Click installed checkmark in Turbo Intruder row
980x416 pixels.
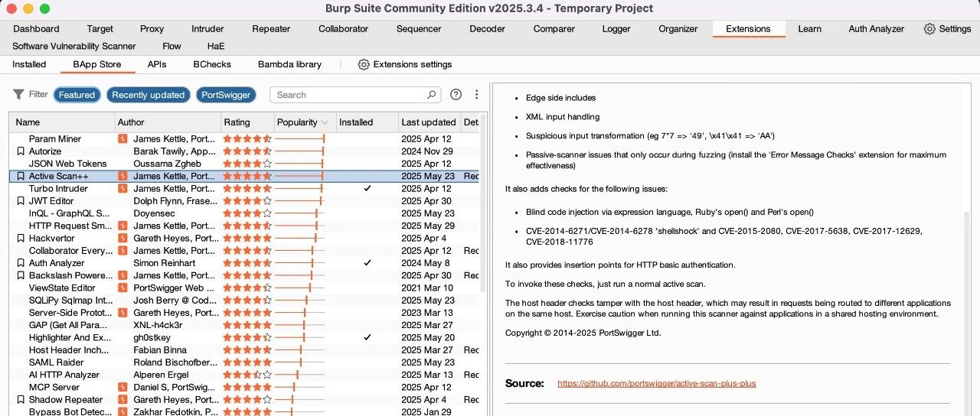point(367,188)
